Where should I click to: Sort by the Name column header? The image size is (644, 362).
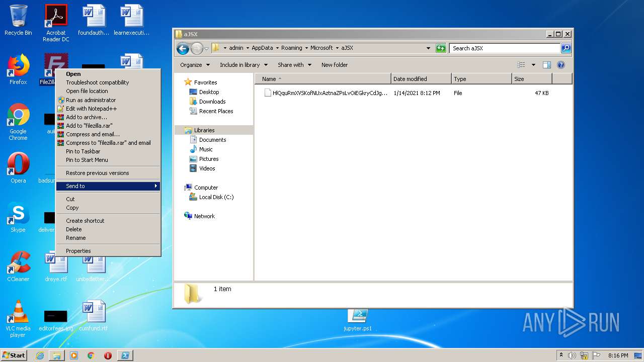(x=323, y=79)
